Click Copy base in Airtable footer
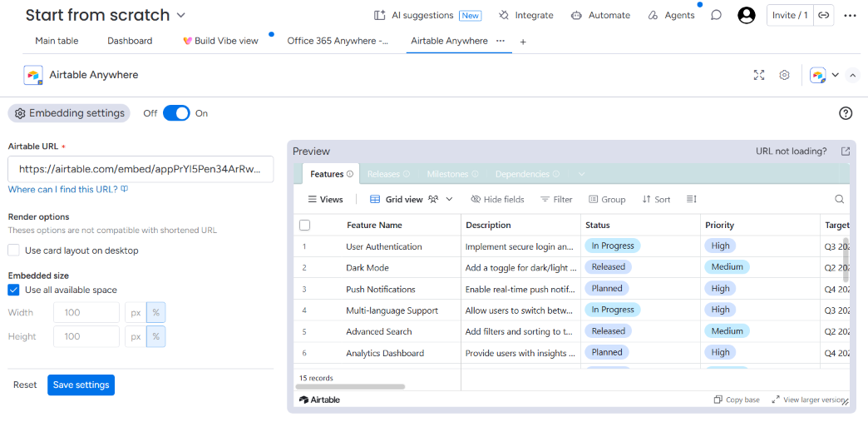 [x=737, y=400]
